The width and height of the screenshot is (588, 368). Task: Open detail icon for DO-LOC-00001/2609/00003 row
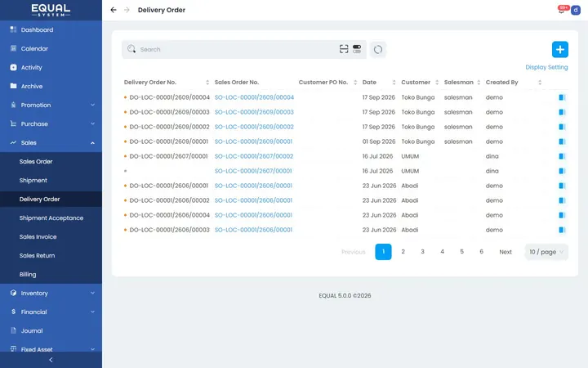562,112
